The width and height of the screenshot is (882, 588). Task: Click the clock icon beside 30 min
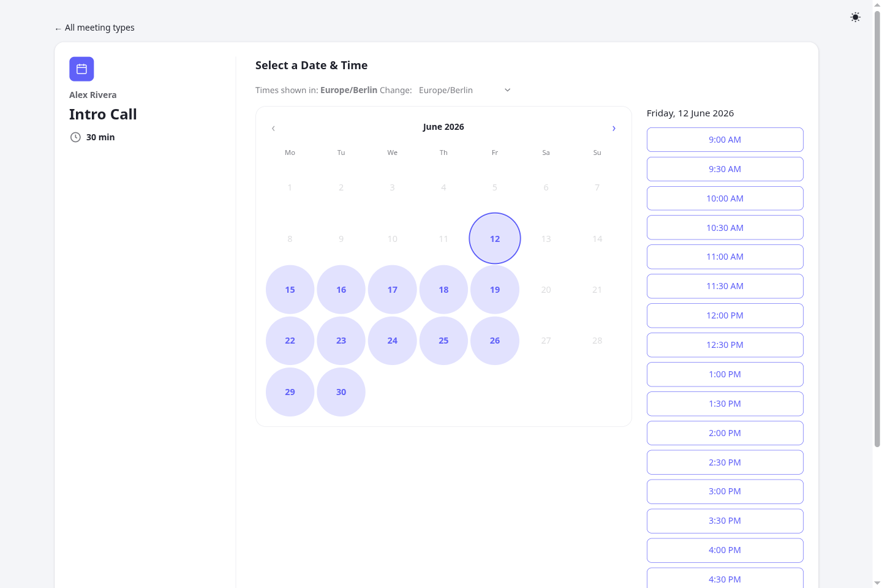75,137
